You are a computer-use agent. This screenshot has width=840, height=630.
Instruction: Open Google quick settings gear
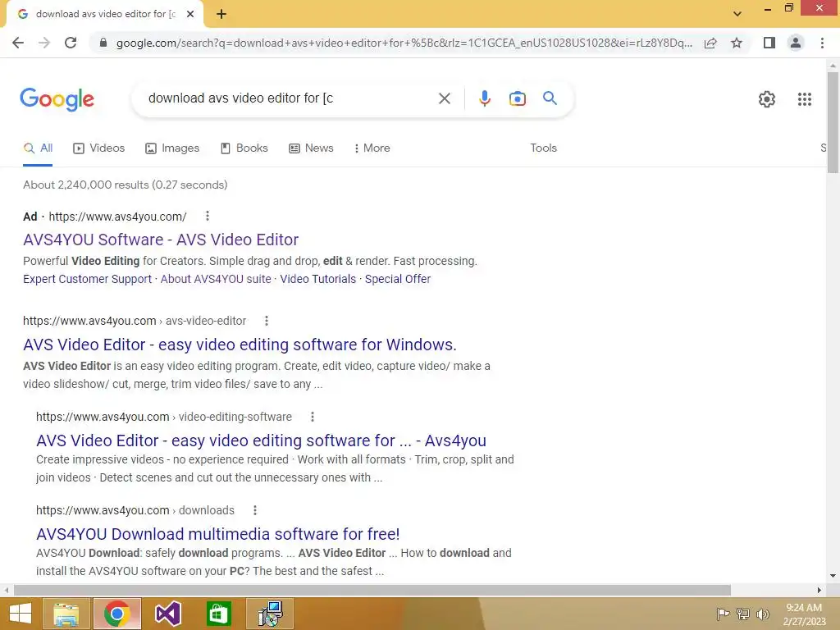(767, 99)
